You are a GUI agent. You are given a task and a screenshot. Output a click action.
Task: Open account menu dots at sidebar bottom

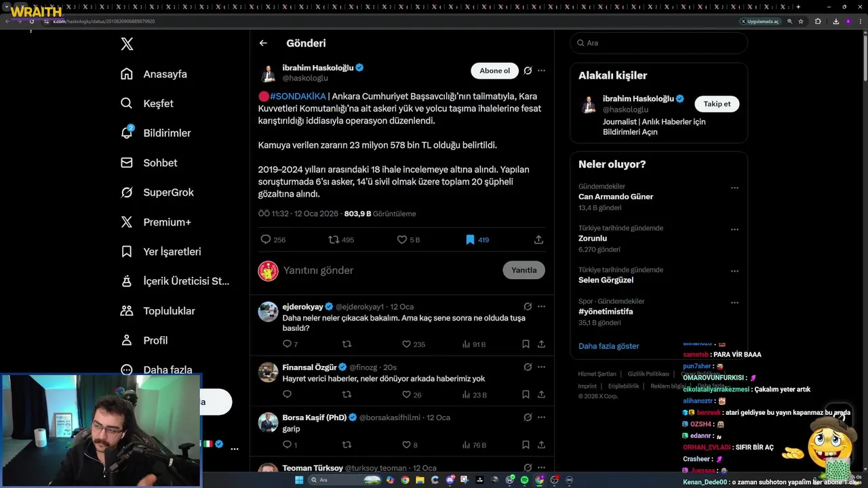coord(234,449)
